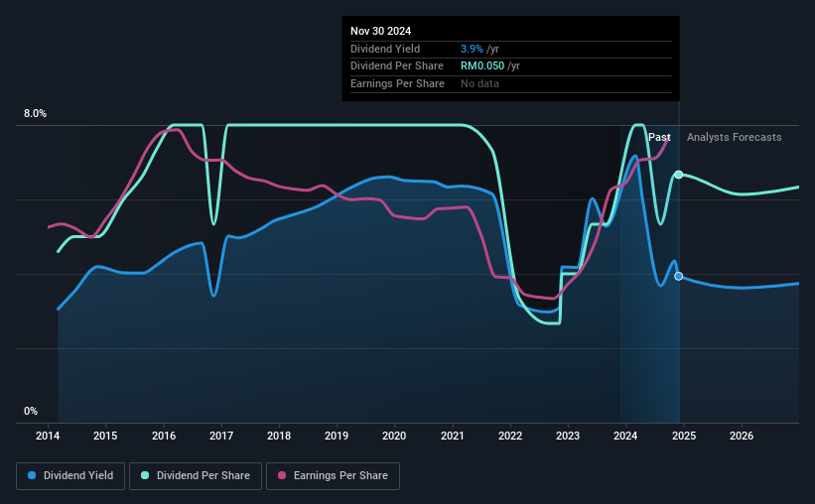Click the tooltip Dividend Yield row label
This screenshot has height=504, width=815.
click(x=385, y=49)
